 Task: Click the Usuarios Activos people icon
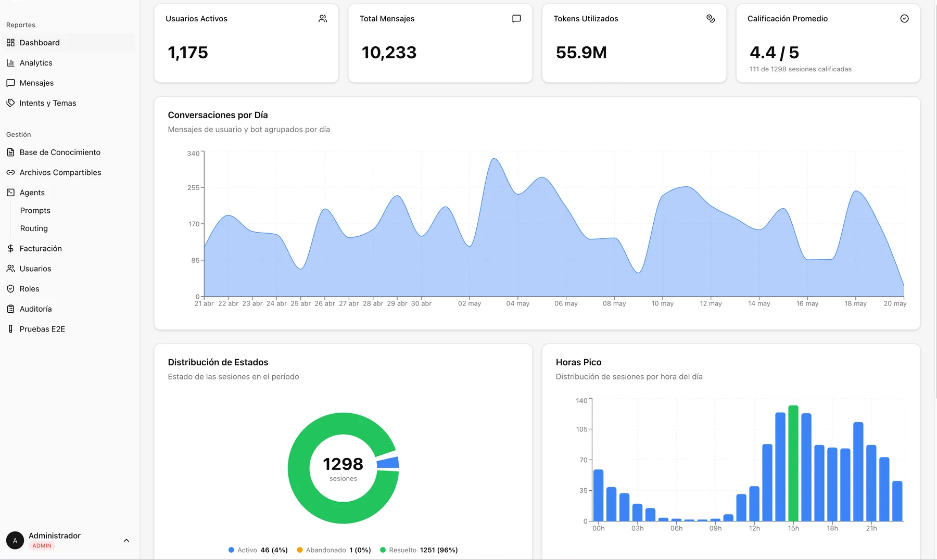(x=323, y=19)
